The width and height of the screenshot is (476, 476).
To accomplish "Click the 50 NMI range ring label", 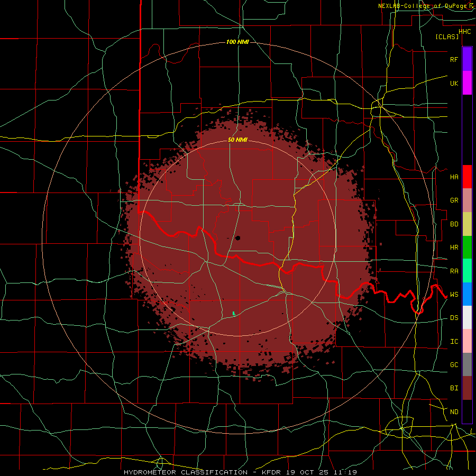I will [237, 140].
